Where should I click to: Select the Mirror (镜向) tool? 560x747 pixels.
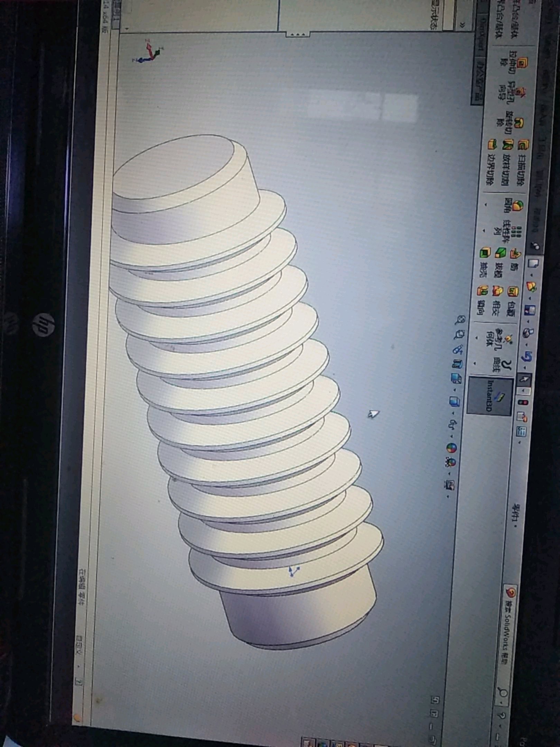click(482, 300)
